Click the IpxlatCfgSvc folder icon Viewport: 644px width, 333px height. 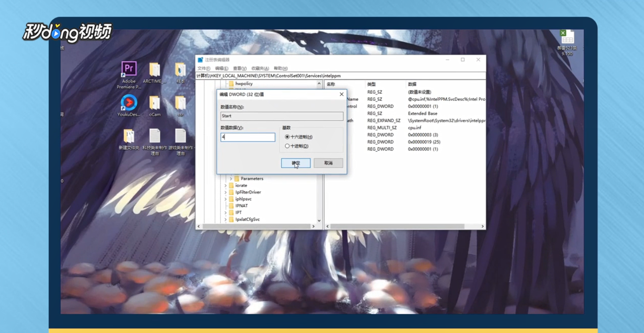(231, 219)
